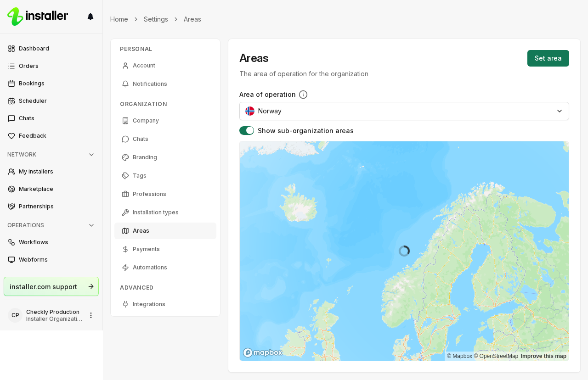Click the Scheduler icon

(11, 101)
